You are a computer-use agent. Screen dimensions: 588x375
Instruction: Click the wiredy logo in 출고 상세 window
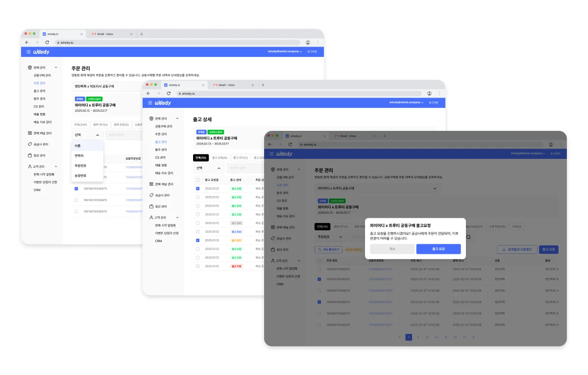163,103
